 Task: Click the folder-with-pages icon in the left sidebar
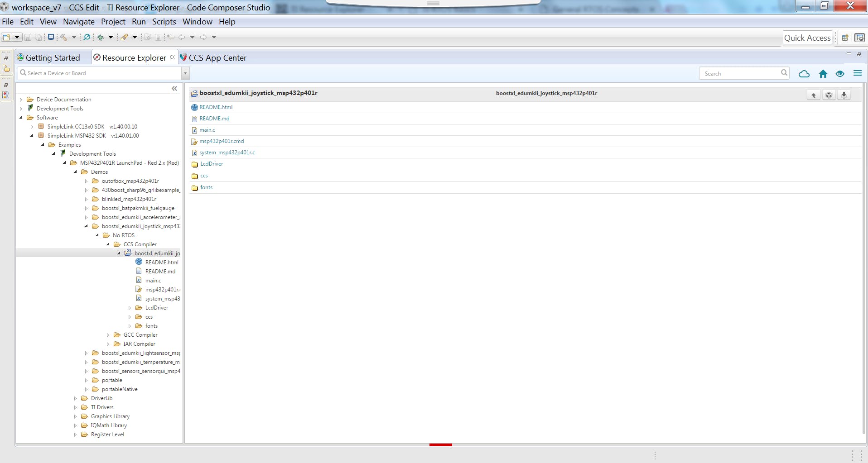click(x=6, y=68)
